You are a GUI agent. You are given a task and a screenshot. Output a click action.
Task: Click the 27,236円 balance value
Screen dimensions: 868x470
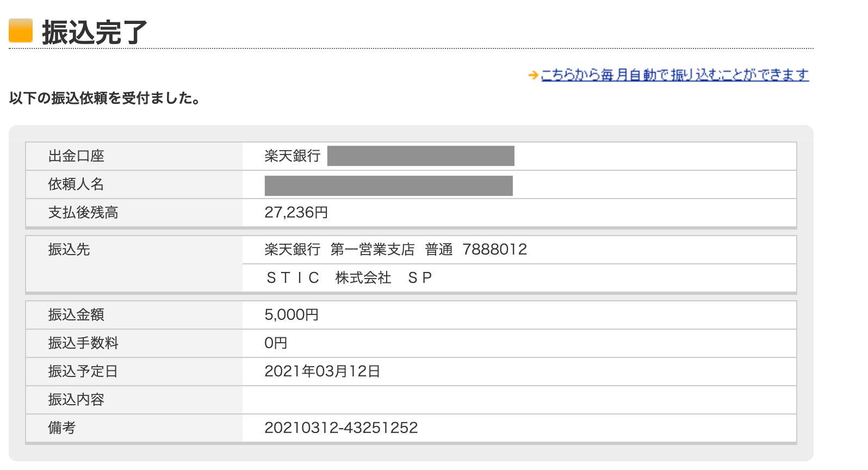[x=296, y=212]
